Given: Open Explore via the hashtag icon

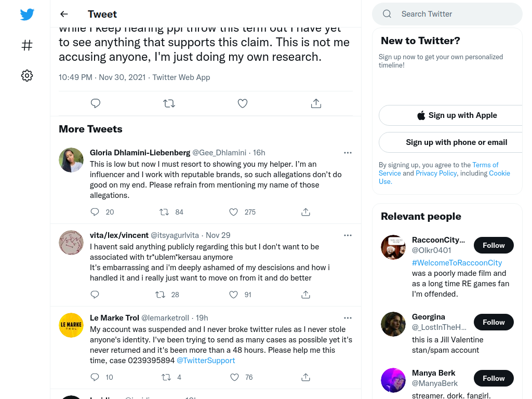Looking at the screenshot, I should click(x=27, y=45).
